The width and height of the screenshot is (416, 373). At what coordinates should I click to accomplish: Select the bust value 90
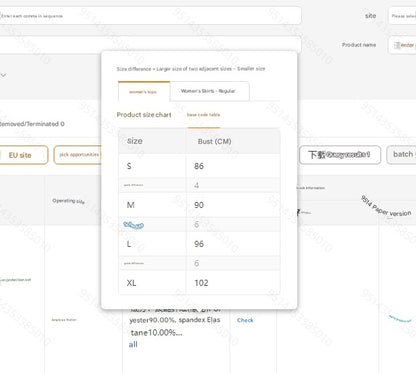click(x=199, y=205)
